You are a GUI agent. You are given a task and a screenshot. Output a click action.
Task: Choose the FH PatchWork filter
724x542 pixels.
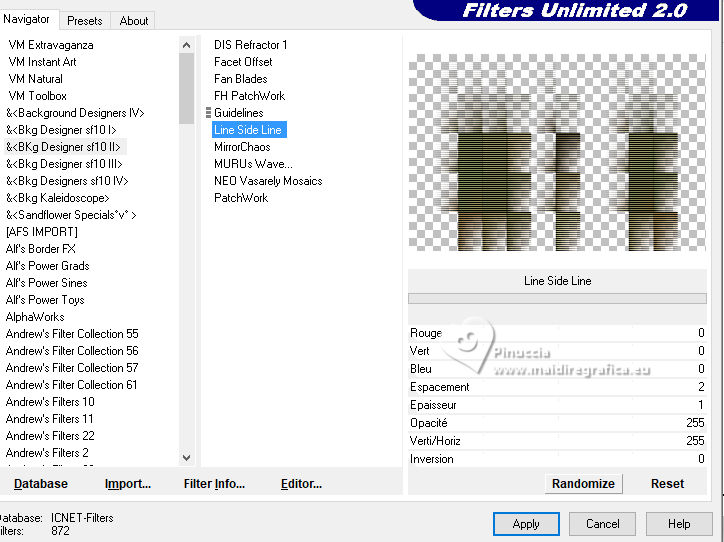[249, 96]
